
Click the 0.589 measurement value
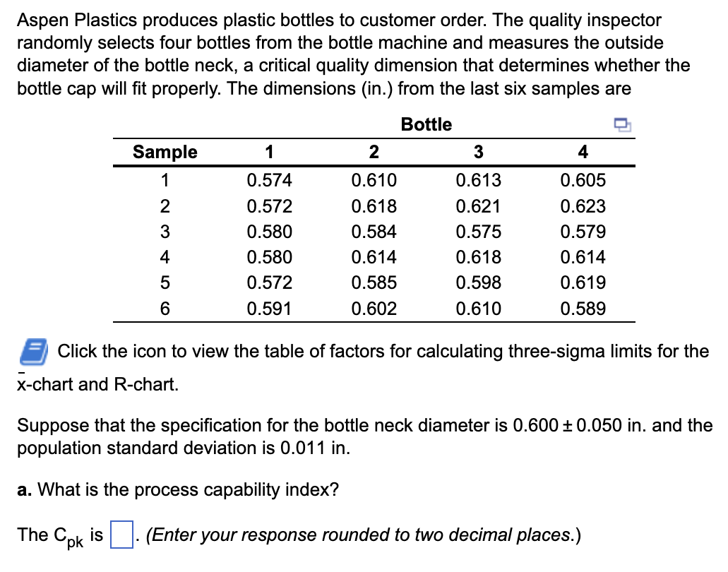(x=583, y=309)
